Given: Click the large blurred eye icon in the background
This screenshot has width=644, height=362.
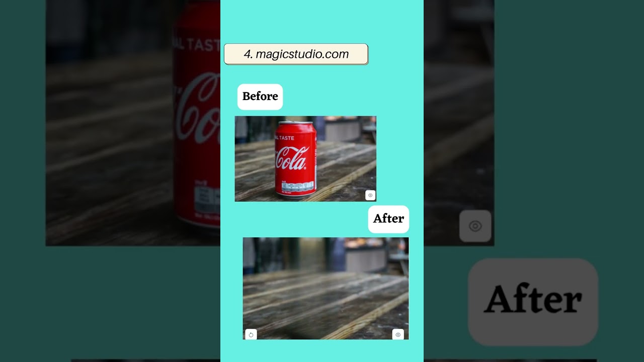Looking at the screenshot, I should (475, 226).
